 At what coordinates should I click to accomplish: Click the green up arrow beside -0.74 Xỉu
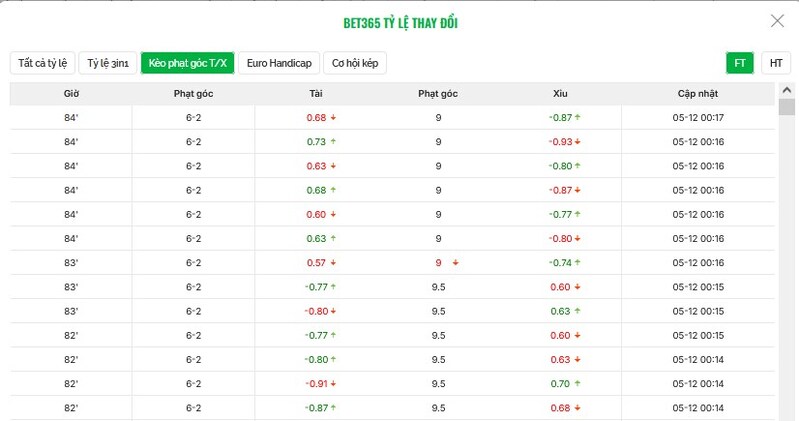coord(578,263)
